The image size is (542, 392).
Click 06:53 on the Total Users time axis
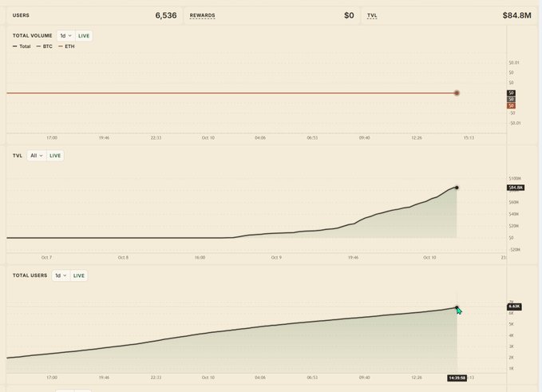tap(312, 378)
